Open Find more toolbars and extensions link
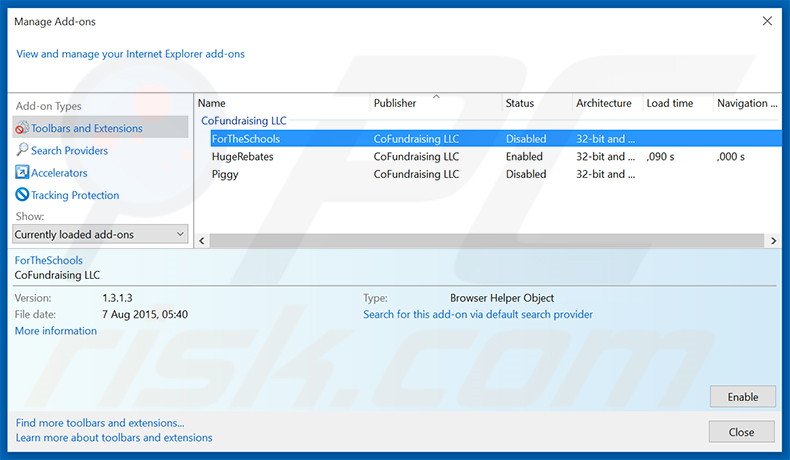This screenshot has height=460, width=790. 100,423
